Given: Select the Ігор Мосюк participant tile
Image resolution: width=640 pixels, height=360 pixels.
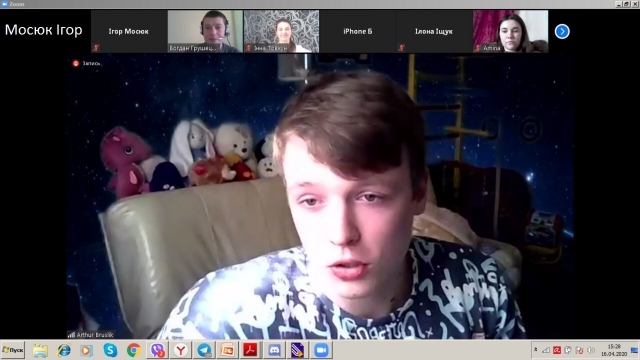Looking at the screenshot, I should click(x=128, y=31).
